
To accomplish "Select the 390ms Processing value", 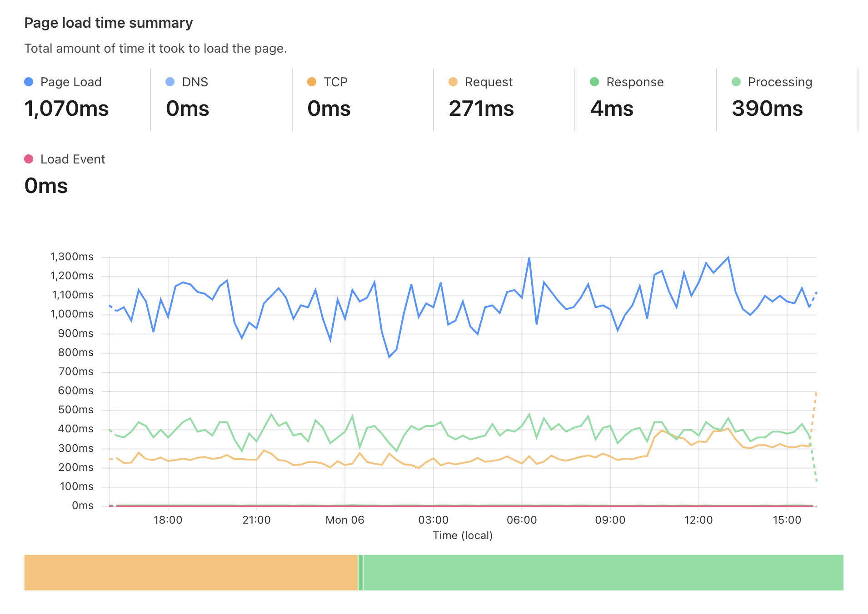I will point(768,109).
